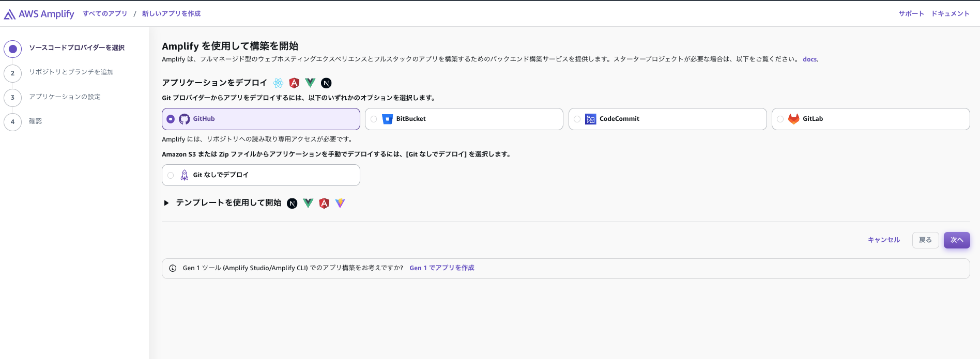Viewport: 980px width, 359px height.
Task: Select the CodeCommit radio button
Action: pos(577,119)
